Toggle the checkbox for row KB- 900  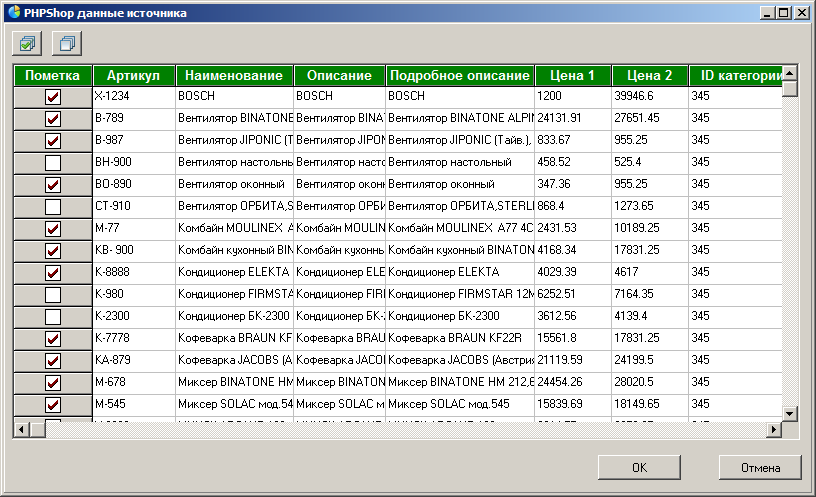tap(53, 251)
